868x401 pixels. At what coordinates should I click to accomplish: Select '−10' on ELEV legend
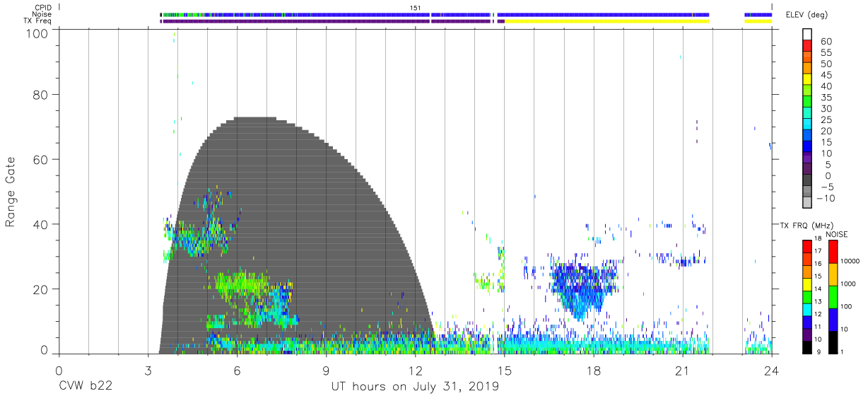[x=824, y=199]
